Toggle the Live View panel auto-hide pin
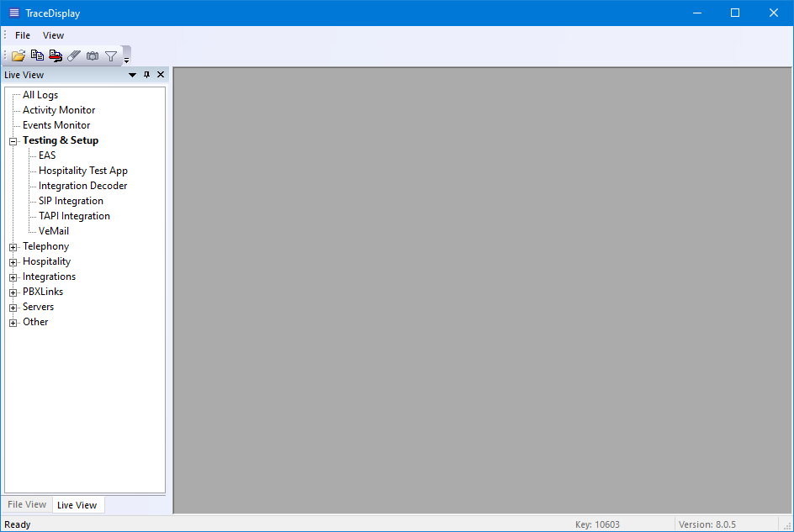794x532 pixels. click(146, 75)
